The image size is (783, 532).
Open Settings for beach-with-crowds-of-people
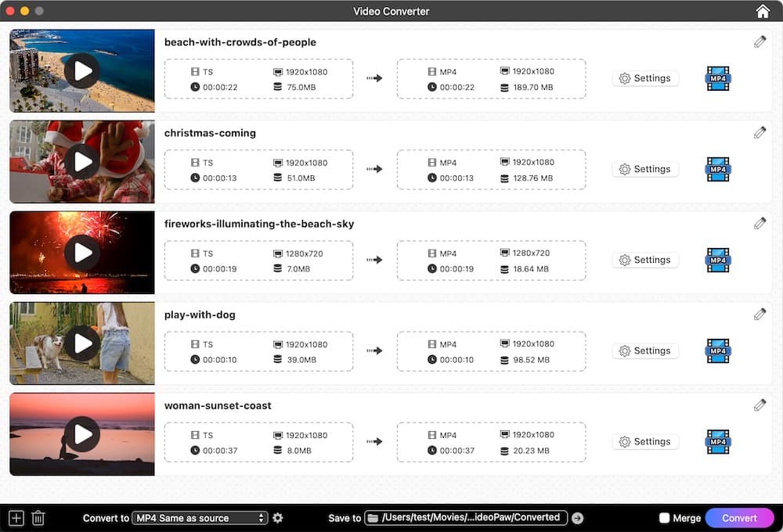point(645,78)
